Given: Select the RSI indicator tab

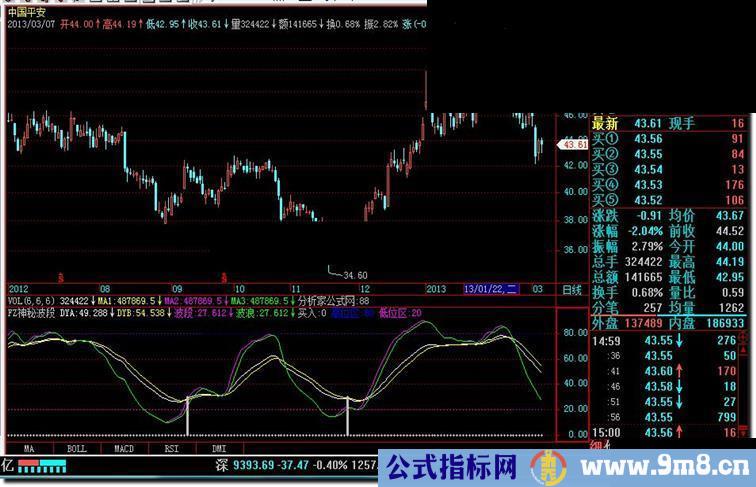Looking at the screenshot, I should (x=170, y=449).
